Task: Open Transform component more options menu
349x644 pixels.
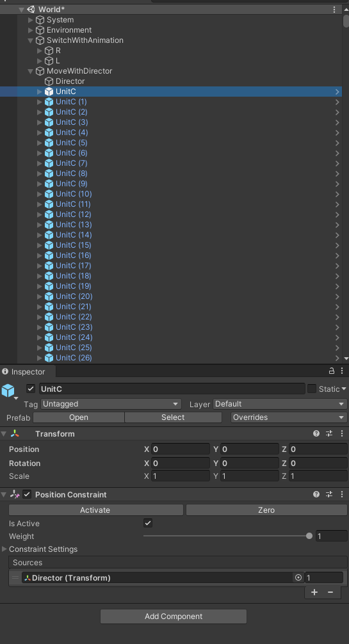Action: pos(341,433)
